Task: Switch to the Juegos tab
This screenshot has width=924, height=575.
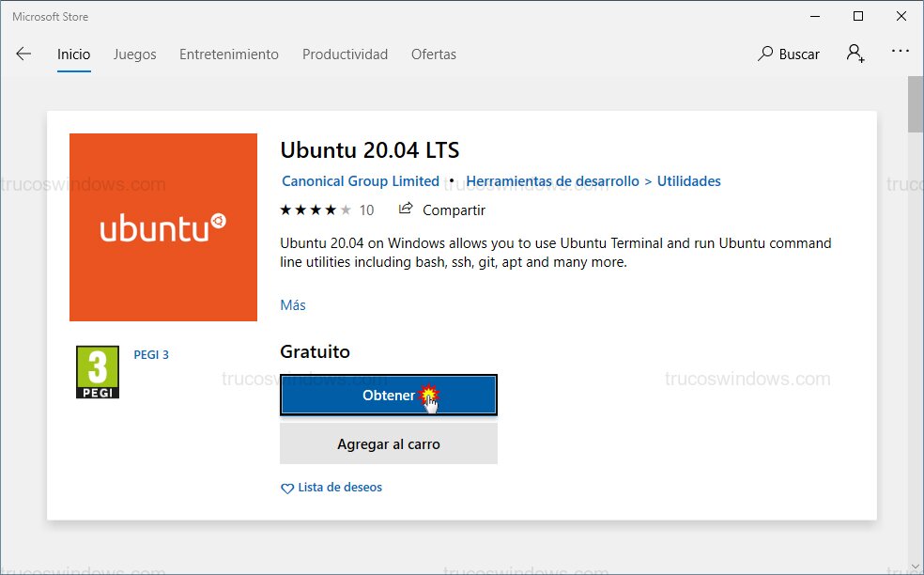Action: click(x=134, y=54)
